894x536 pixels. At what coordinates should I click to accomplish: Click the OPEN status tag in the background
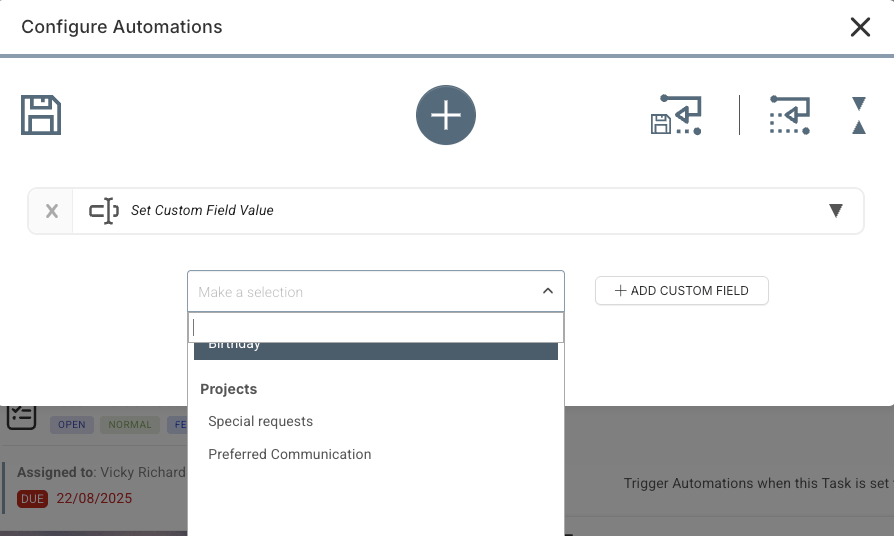coord(72,424)
